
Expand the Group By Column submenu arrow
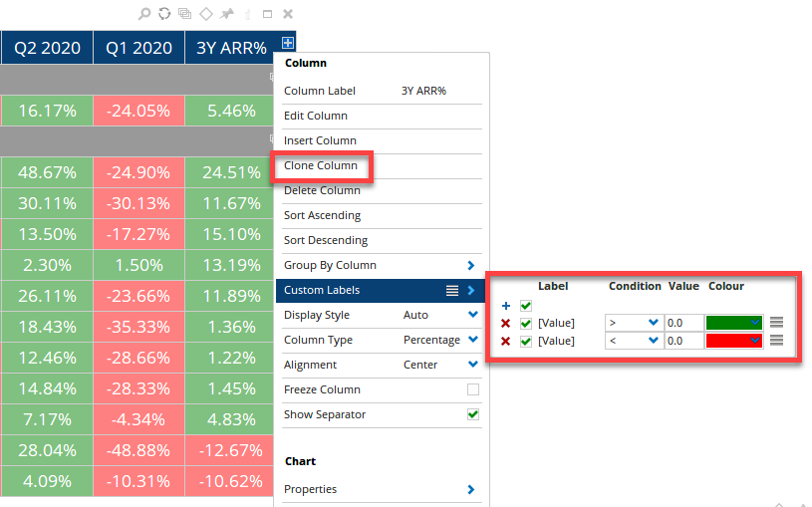tap(470, 265)
